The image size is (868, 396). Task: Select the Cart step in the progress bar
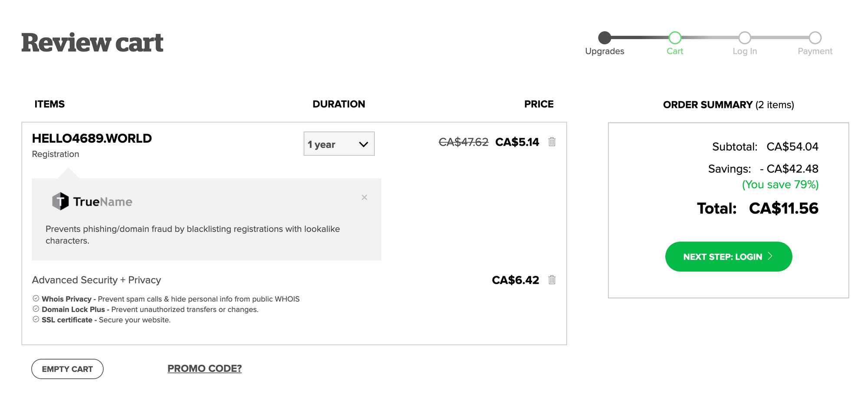[675, 38]
